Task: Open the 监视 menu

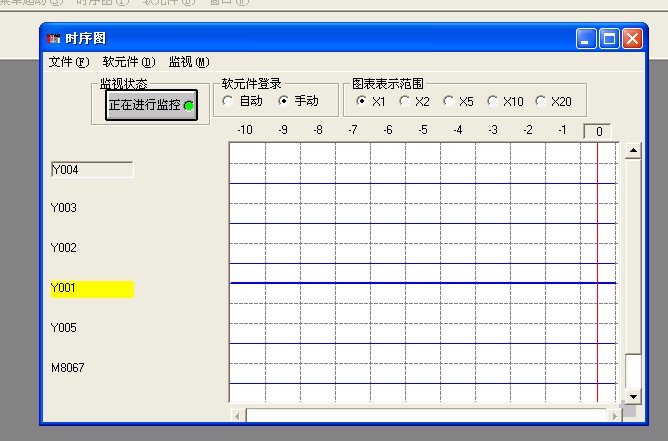Action: pos(189,62)
